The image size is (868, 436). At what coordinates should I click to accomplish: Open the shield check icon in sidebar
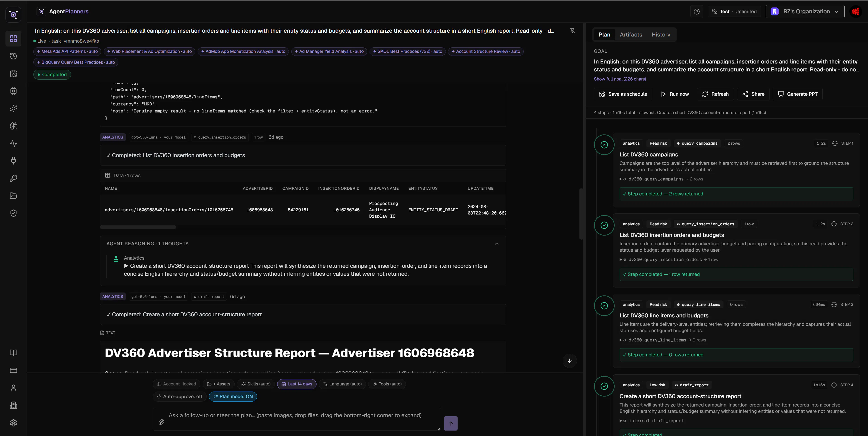pyautogui.click(x=13, y=213)
